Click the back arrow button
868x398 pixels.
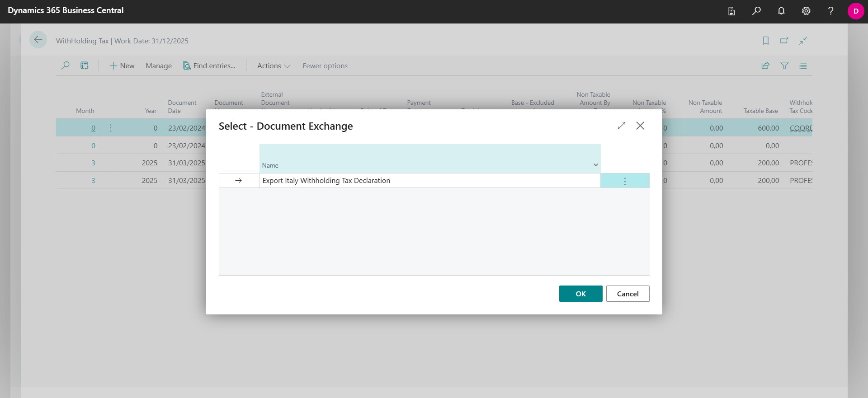pos(38,40)
